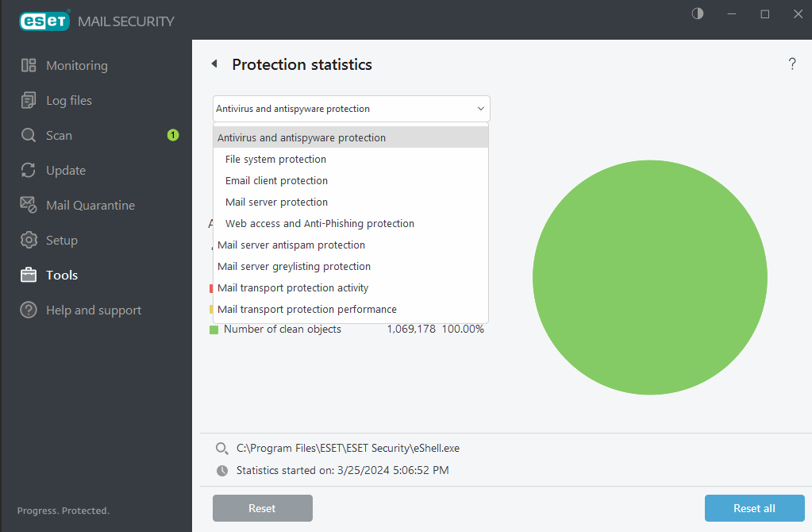Navigate back using the left arrow
This screenshot has height=532, width=812.
(213, 62)
